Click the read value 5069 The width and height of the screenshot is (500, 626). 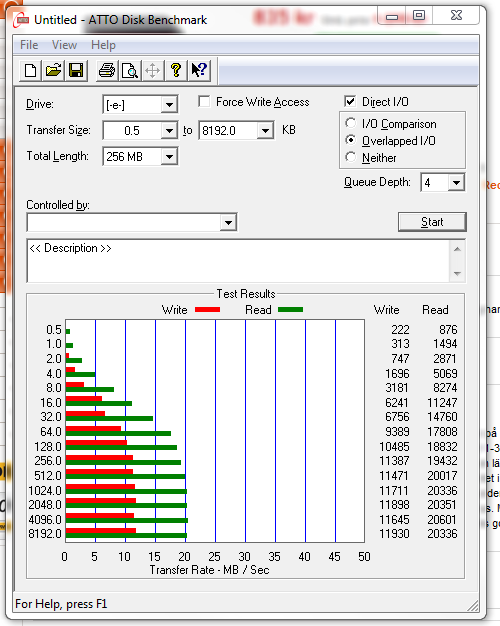[x=445, y=374]
